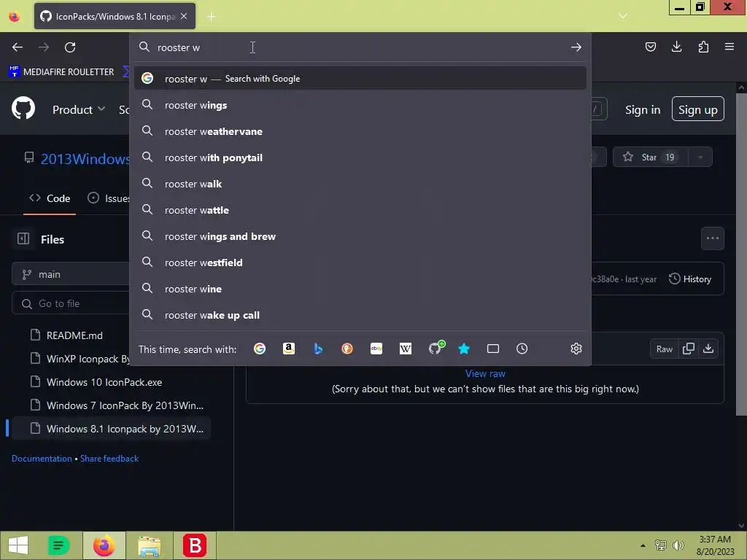Open more file actions ellipsis button
The height and width of the screenshot is (560, 747).
[713, 238]
